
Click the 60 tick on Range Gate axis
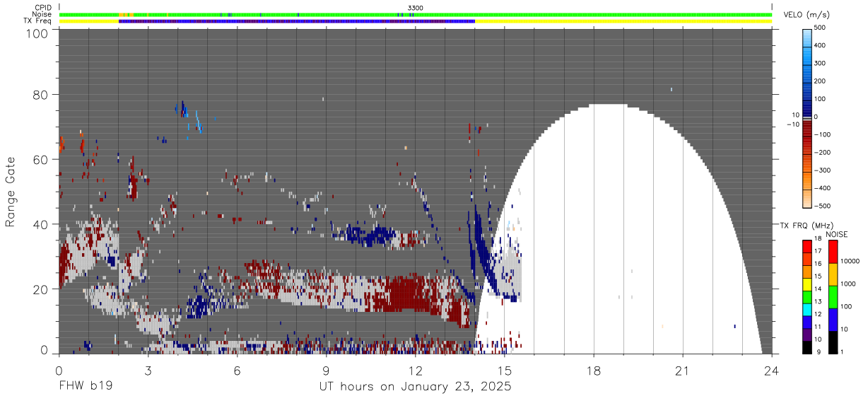[40, 160]
